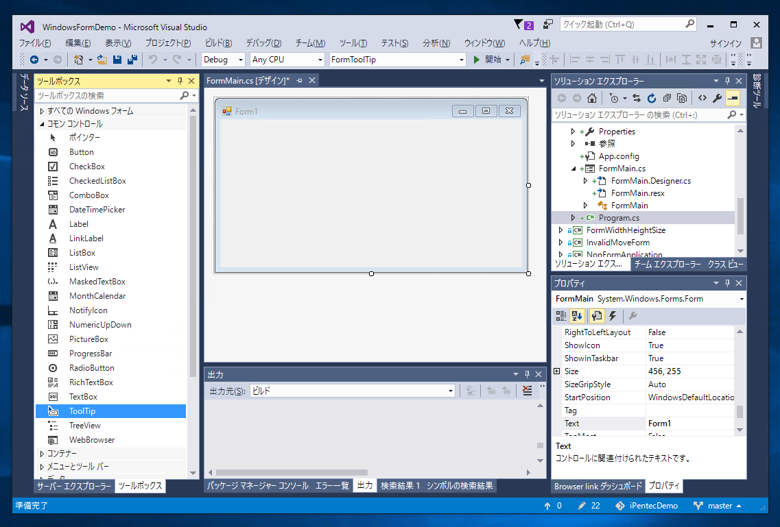
Task: Expand the Properties node in Solution Explorer
Action: coord(573,131)
